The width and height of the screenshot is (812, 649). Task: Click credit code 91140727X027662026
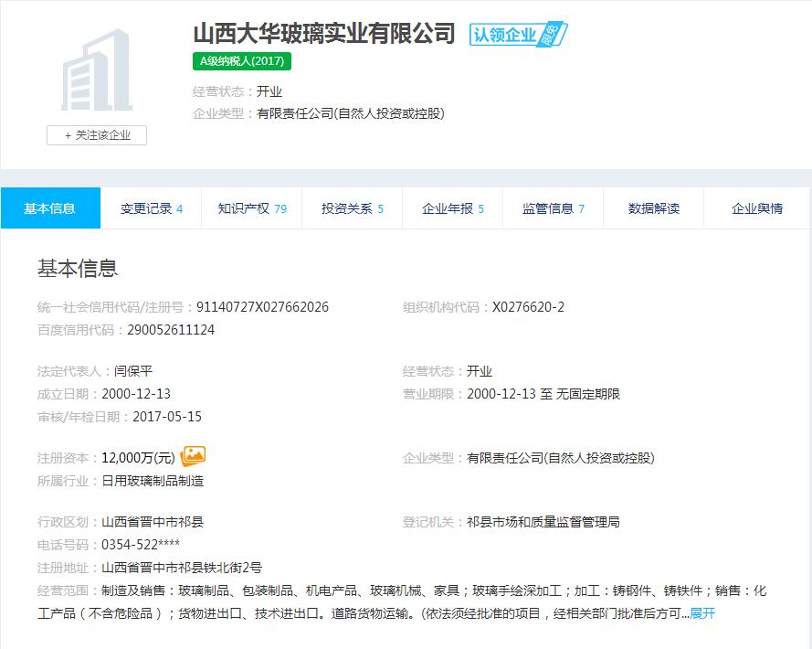(x=262, y=307)
